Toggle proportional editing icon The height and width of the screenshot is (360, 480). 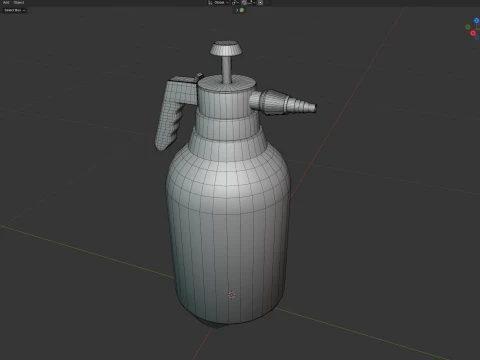tap(260, 2)
